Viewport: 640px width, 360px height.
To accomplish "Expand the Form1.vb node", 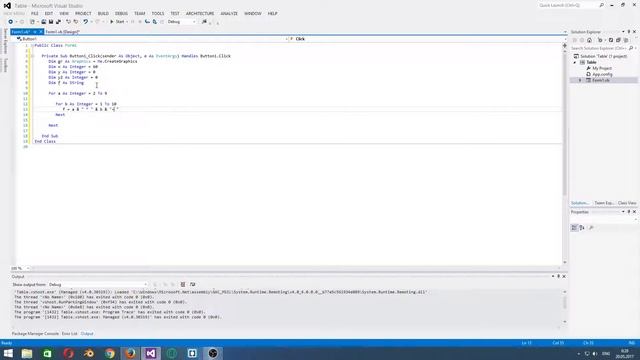I will pos(580,80).
